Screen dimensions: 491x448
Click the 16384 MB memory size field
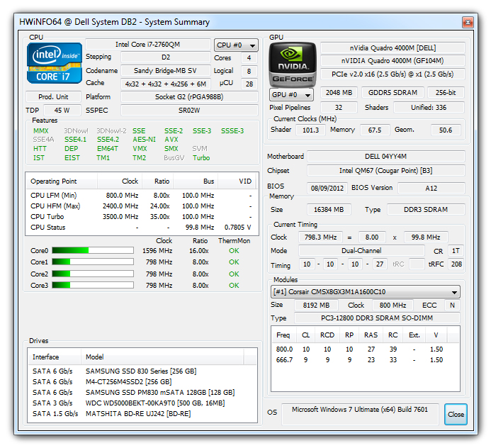pyautogui.click(x=329, y=210)
